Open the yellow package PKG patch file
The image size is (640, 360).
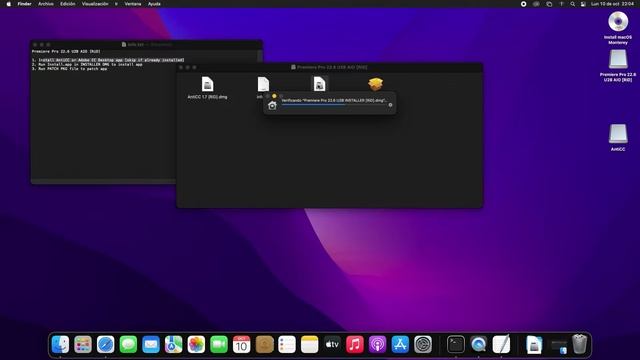(375, 84)
